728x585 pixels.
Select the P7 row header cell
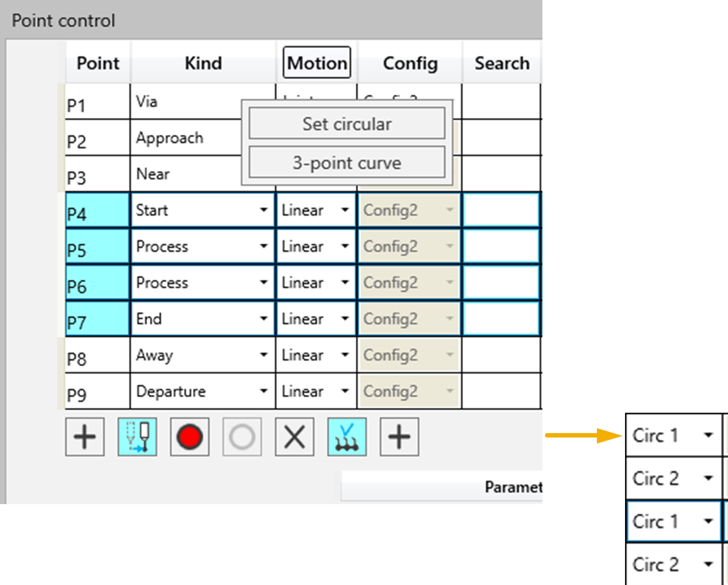coord(97,319)
